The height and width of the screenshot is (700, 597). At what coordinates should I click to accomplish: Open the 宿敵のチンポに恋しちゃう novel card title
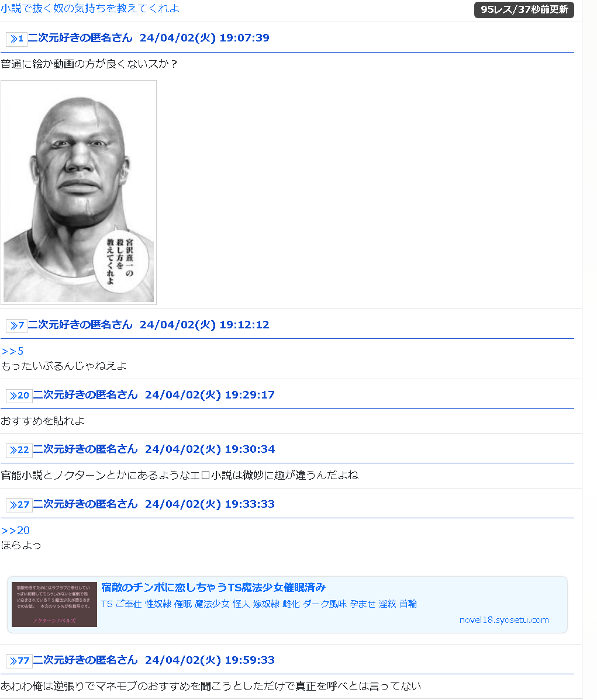213,587
